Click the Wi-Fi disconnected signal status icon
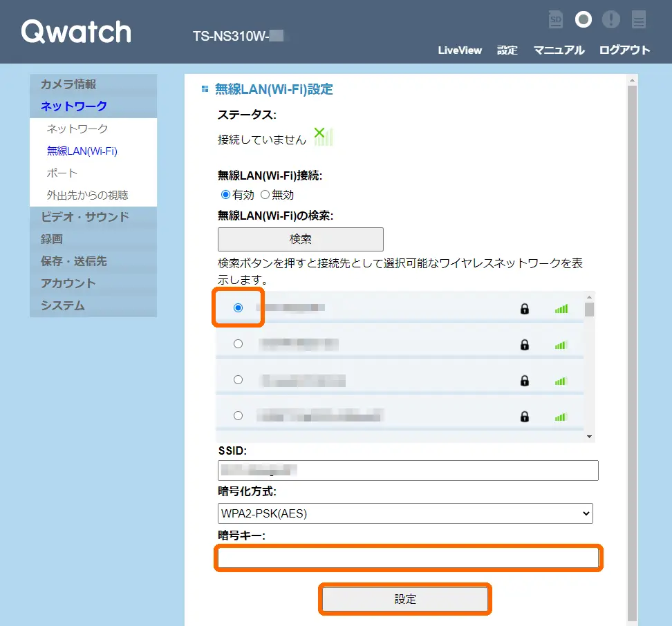The width and height of the screenshot is (672, 626). (323, 136)
